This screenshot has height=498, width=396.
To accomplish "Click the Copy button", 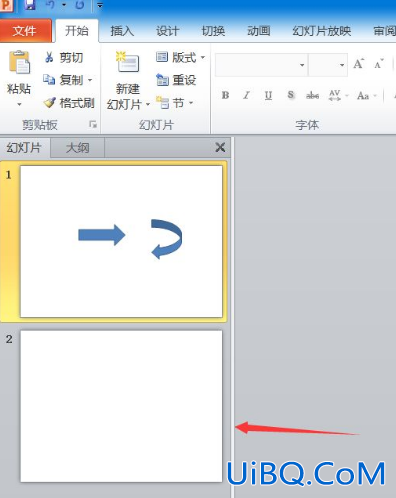I will click(x=63, y=80).
